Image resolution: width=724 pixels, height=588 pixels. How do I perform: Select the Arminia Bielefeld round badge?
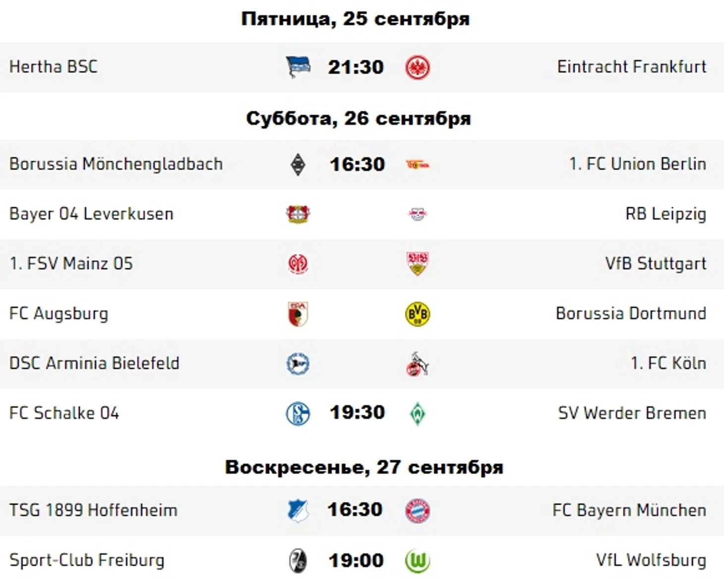point(298,364)
